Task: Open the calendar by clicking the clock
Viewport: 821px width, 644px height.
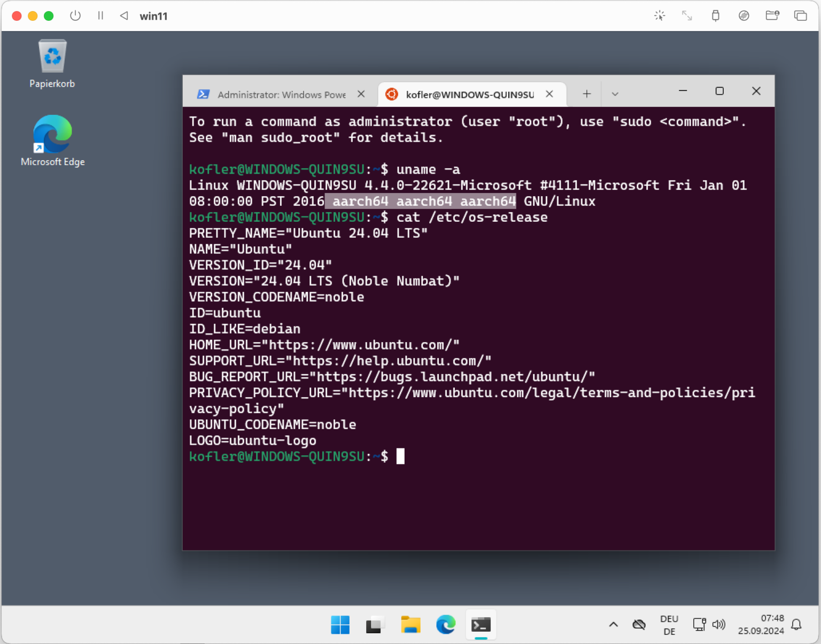Action: pos(760,625)
